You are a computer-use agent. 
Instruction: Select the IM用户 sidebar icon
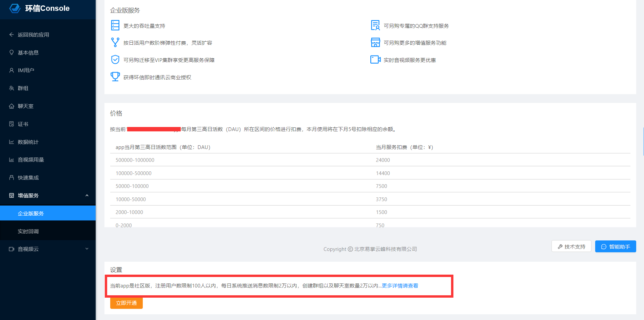coord(12,70)
